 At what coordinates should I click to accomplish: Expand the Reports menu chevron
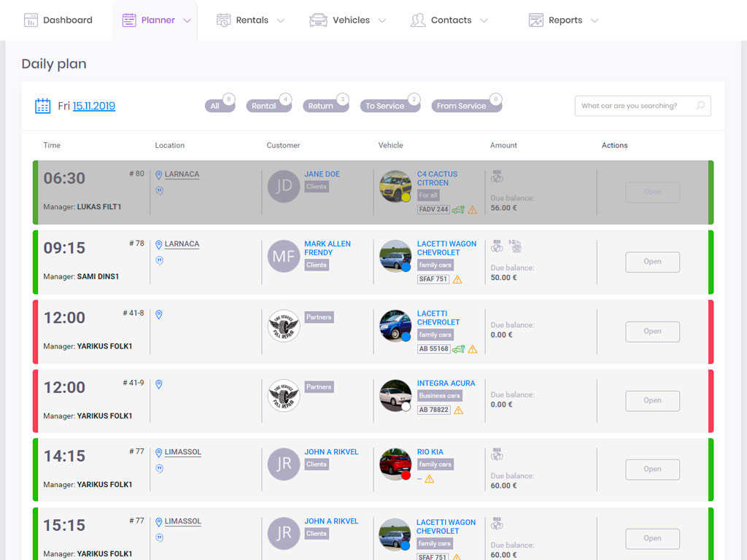coord(595,20)
